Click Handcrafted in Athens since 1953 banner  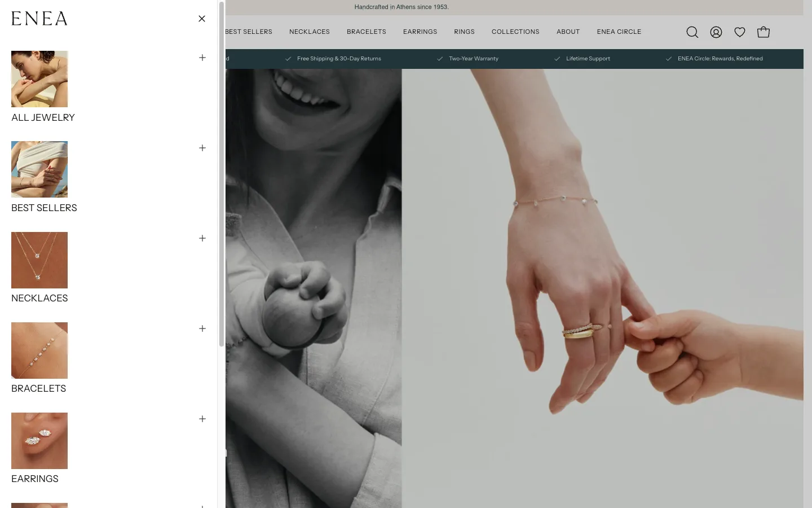coord(401,7)
